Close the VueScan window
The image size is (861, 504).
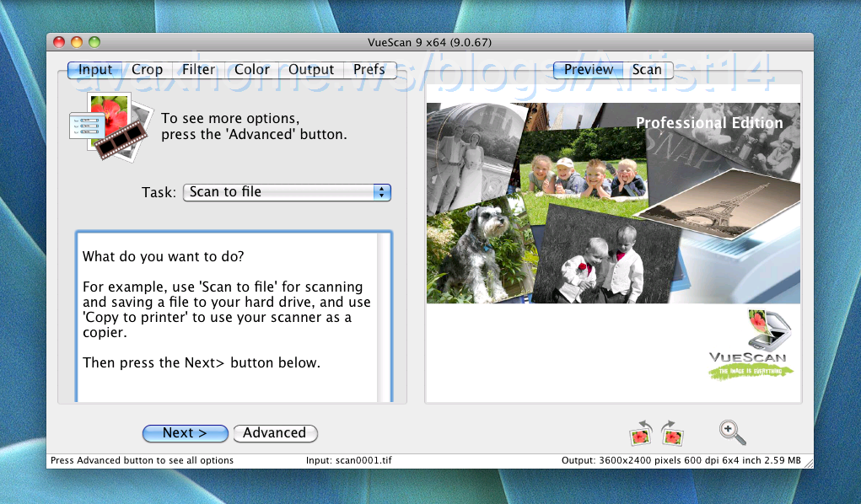click(59, 42)
